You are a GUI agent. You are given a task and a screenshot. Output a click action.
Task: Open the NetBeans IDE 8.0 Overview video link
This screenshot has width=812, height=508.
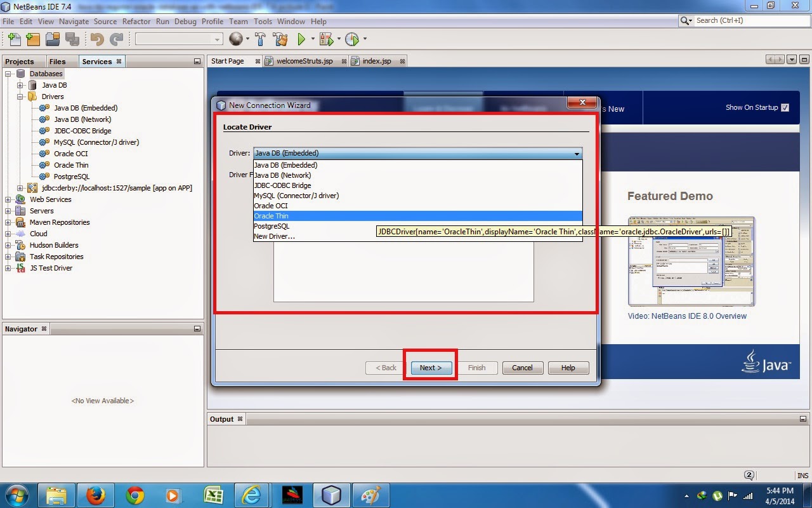(687, 316)
